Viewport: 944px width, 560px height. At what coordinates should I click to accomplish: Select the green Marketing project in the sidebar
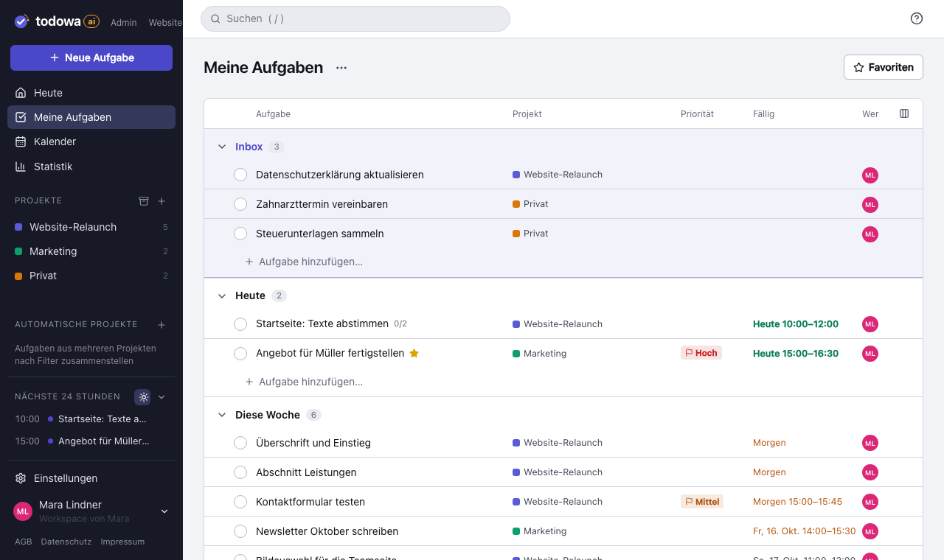click(91, 251)
